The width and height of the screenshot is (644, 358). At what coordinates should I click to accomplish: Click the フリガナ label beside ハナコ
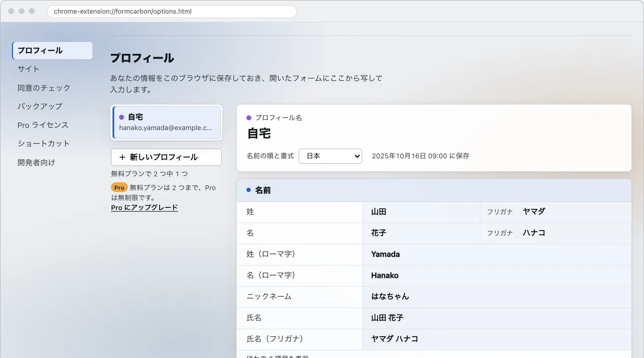(500, 233)
